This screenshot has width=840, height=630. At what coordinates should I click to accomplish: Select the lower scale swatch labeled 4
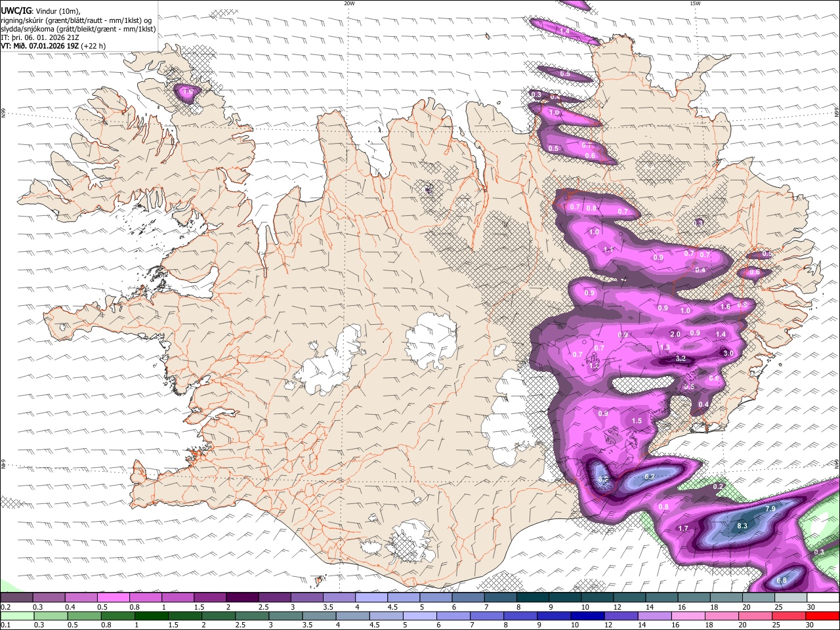pyautogui.click(x=352, y=616)
